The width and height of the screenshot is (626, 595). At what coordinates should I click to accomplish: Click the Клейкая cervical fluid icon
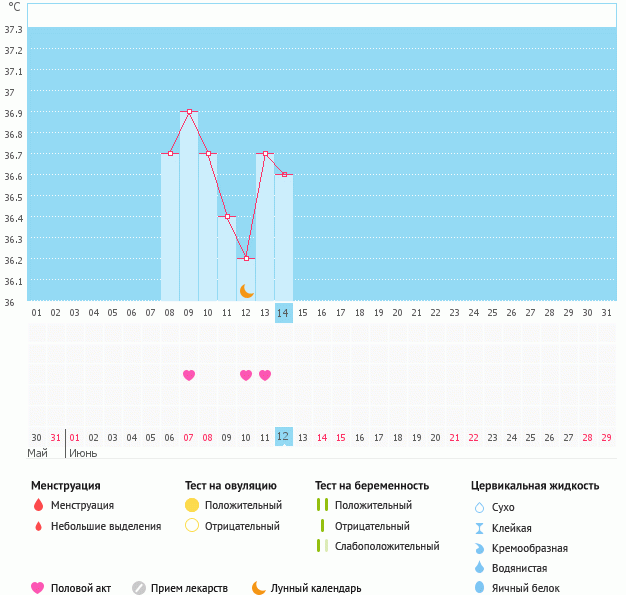tap(479, 528)
